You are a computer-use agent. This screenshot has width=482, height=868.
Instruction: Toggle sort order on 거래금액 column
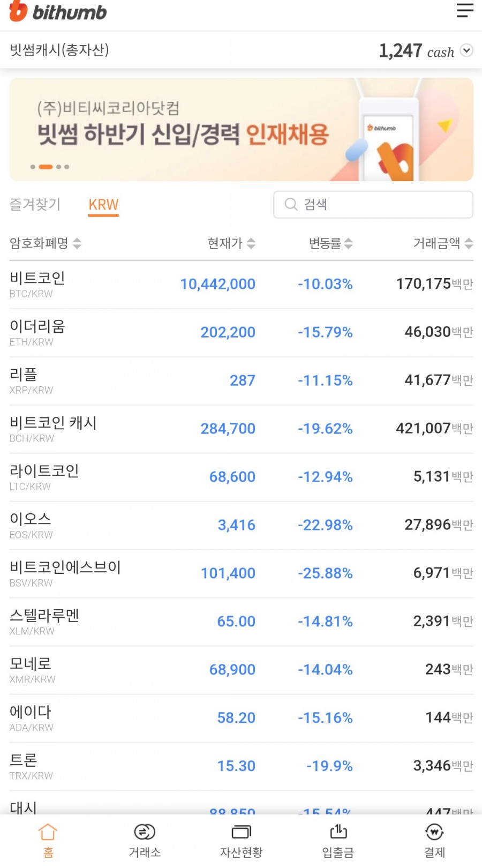click(x=442, y=243)
